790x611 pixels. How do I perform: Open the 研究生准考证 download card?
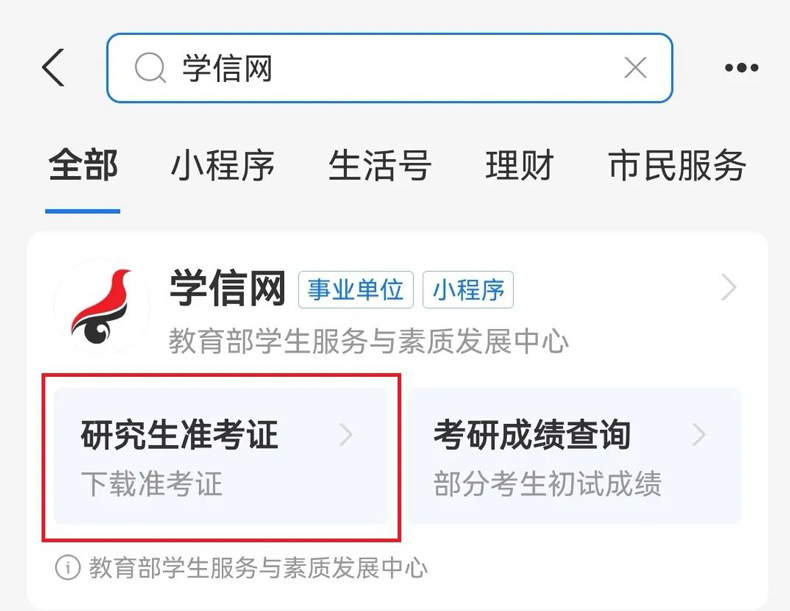click(x=221, y=456)
